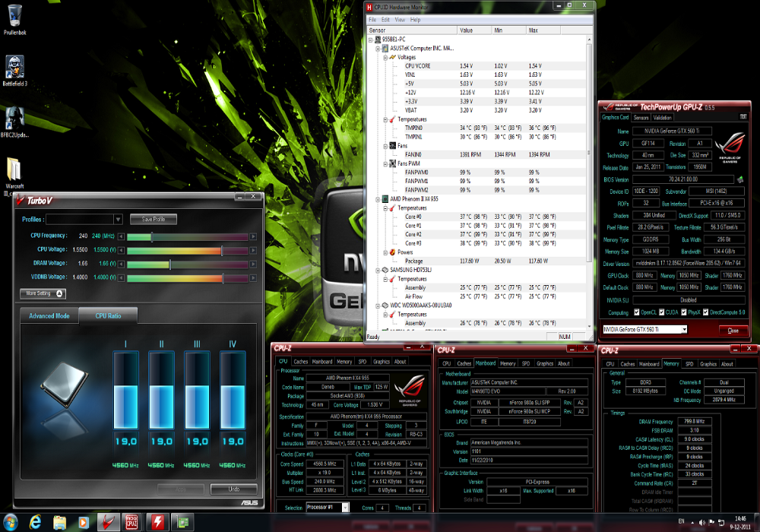Click core I ratio bar in TurboV
This screenshot has width=760, height=532.
point(125,391)
